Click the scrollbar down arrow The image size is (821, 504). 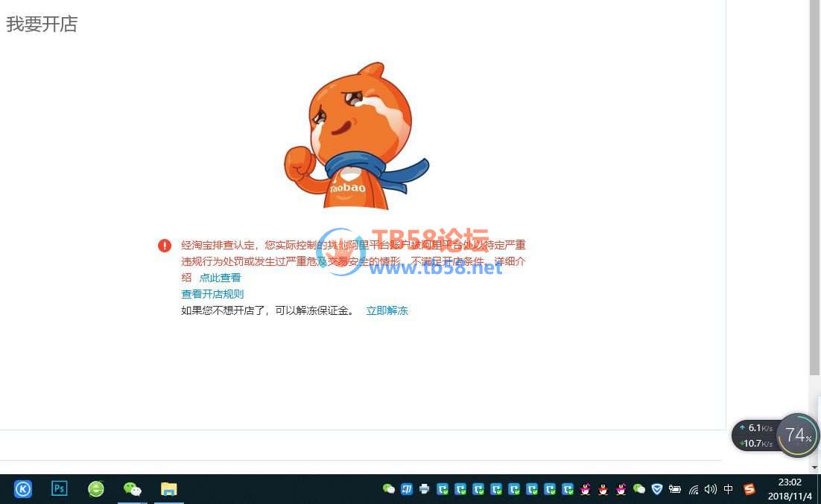[x=814, y=467]
